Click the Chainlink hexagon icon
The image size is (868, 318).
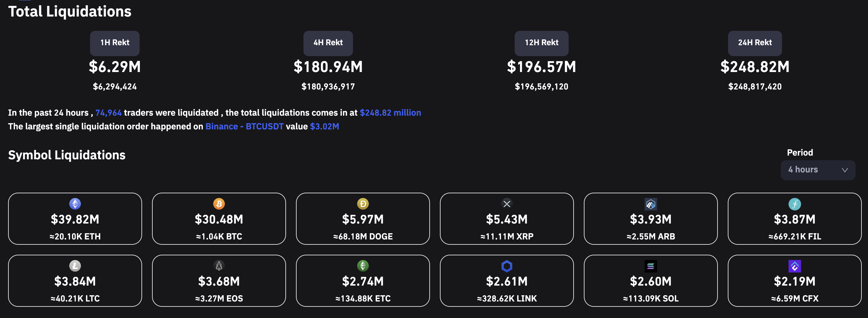pyautogui.click(x=507, y=266)
